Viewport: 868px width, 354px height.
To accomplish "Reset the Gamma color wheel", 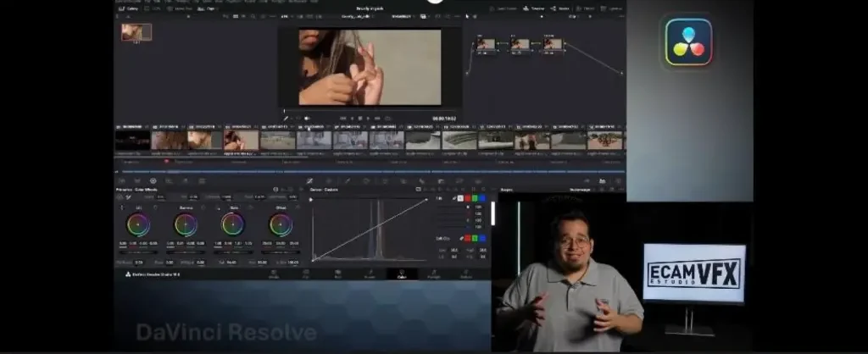I will (203, 207).
